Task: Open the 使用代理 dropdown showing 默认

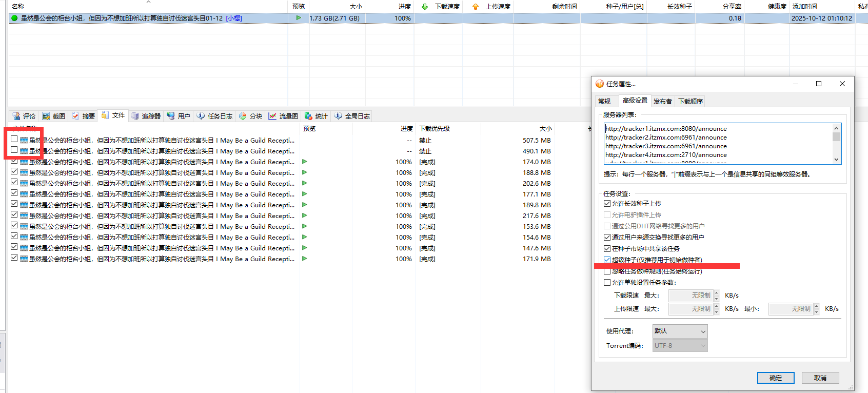Action: point(680,331)
